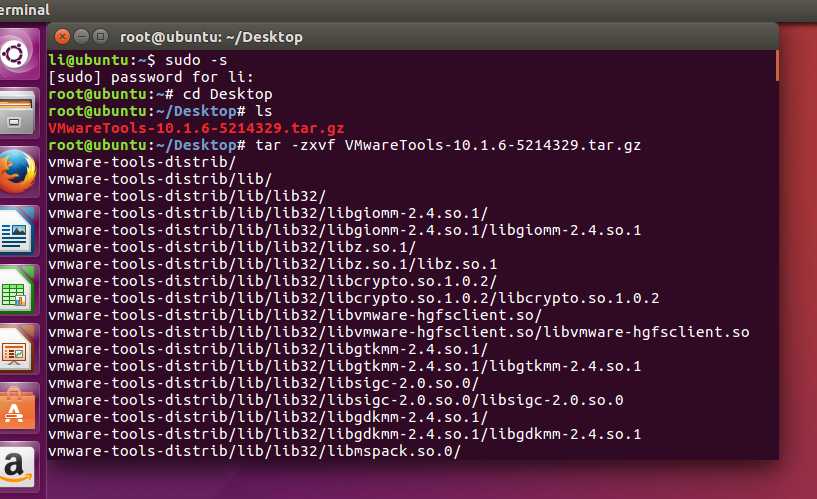Open LibreOffice Writer from the launcher
This screenshot has width=817, height=499.
point(17,231)
